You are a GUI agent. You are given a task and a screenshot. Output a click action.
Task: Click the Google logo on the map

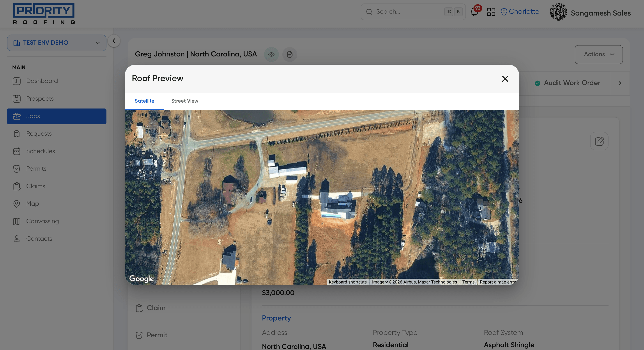pos(141,279)
